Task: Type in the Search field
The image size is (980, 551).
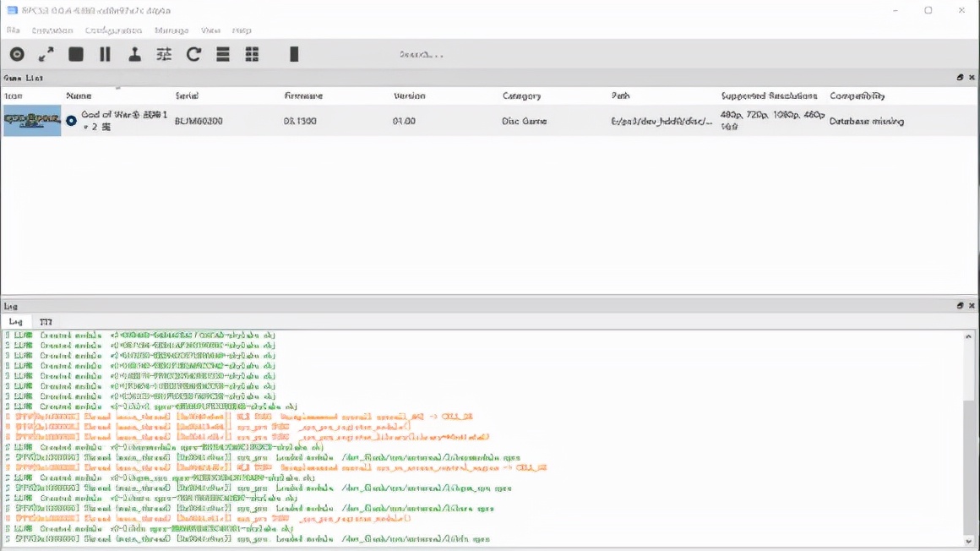Action: click(x=421, y=54)
